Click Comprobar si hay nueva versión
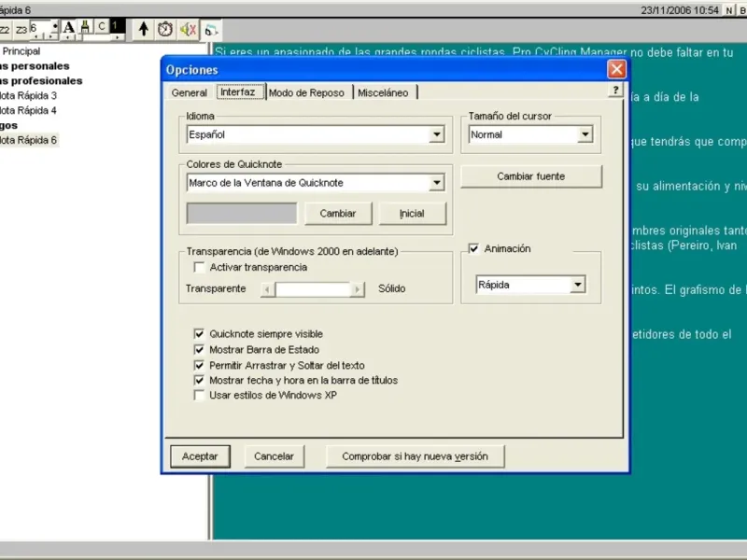Screen dimensions: 747x560 pos(415,456)
